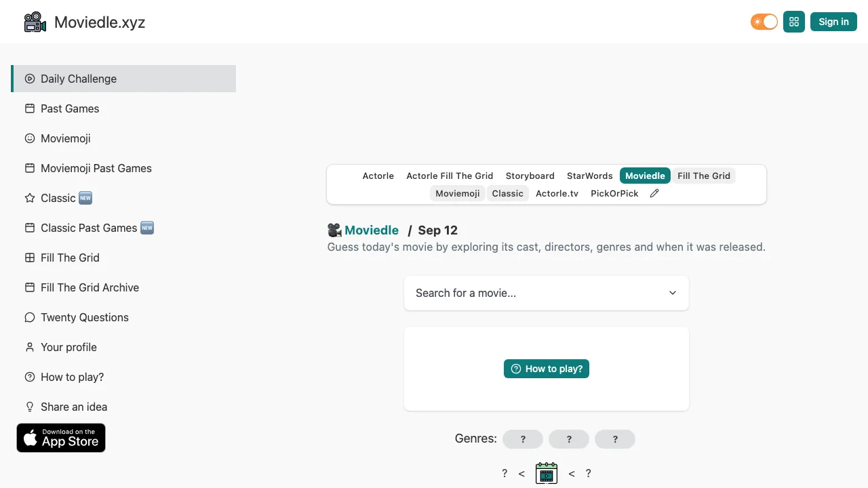Toggle the light/dark theme switch
This screenshot has width=868, height=488.
(x=764, y=22)
